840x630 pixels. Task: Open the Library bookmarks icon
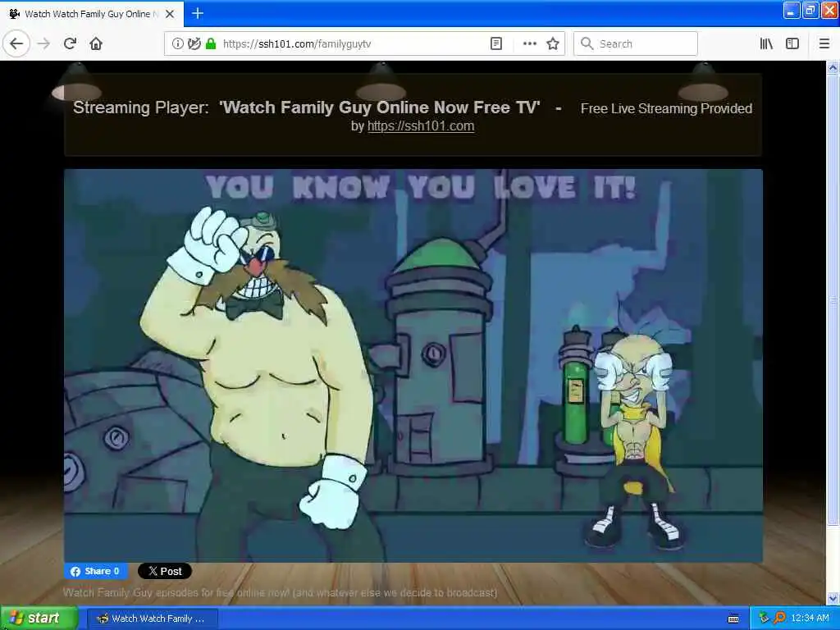766,44
